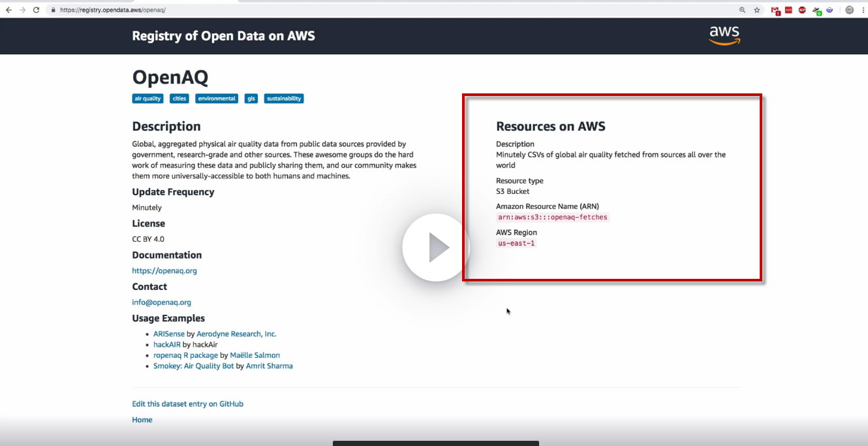
Task: Select the 'environmental' tag
Action: coord(217,99)
